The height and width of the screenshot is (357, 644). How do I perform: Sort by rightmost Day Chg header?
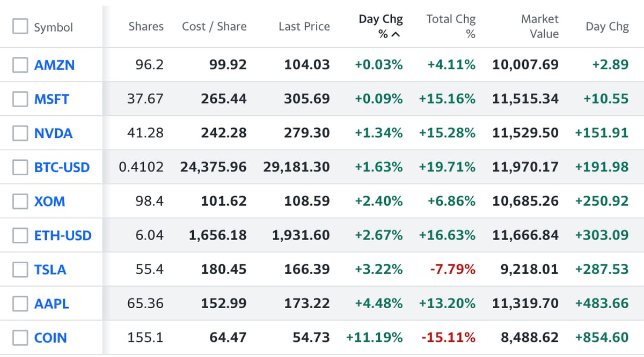[x=607, y=26]
